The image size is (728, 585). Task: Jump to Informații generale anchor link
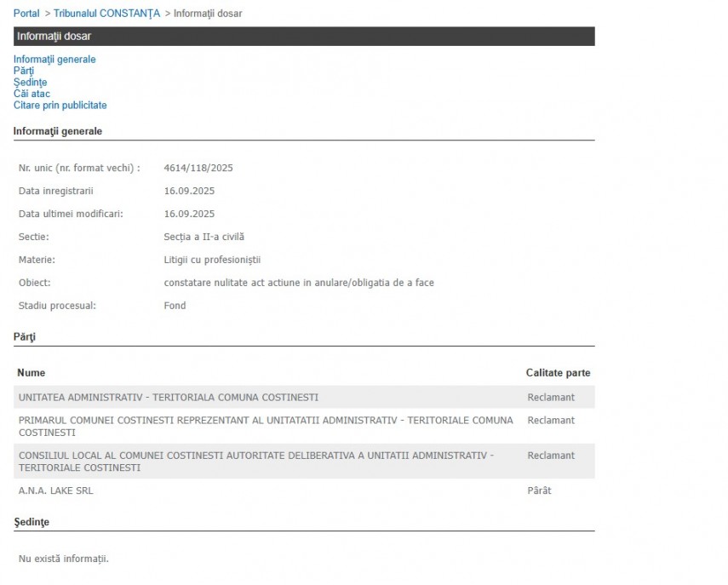(54, 60)
